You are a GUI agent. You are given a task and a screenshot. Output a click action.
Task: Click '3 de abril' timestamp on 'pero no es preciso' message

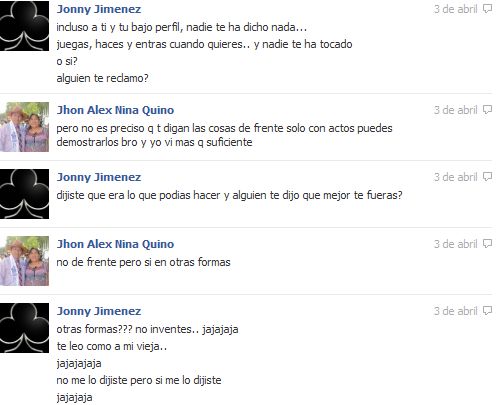tap(456, 110)
